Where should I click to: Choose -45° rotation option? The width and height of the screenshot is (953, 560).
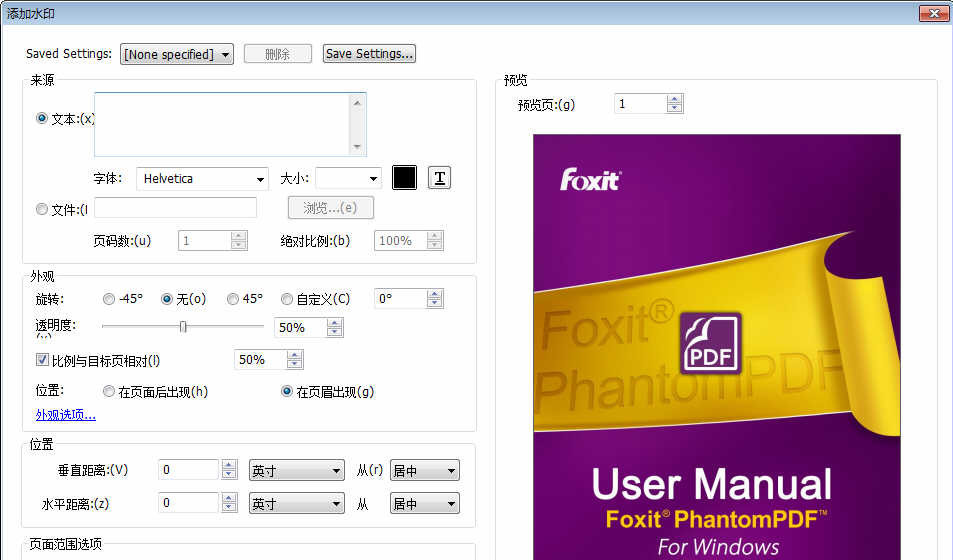click(x=109, y=299)
